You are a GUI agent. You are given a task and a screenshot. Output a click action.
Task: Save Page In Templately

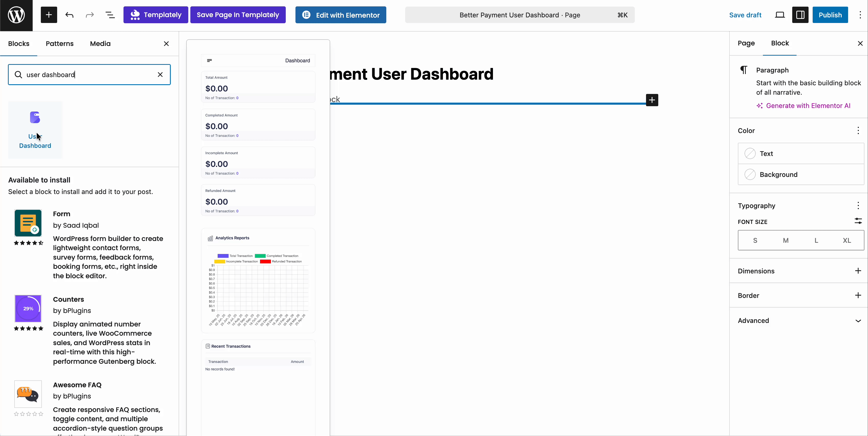pos(238,15)
